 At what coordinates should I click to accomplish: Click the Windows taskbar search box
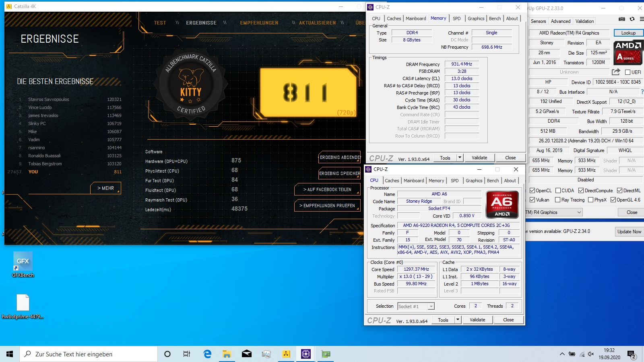click(89, 354)
